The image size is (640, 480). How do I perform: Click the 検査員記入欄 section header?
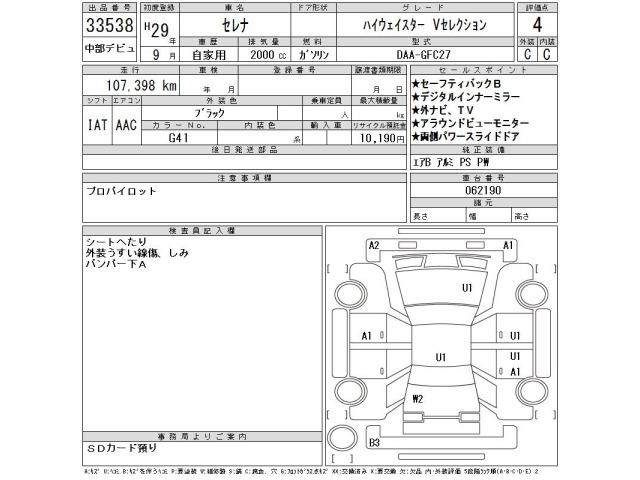(202, 231)
